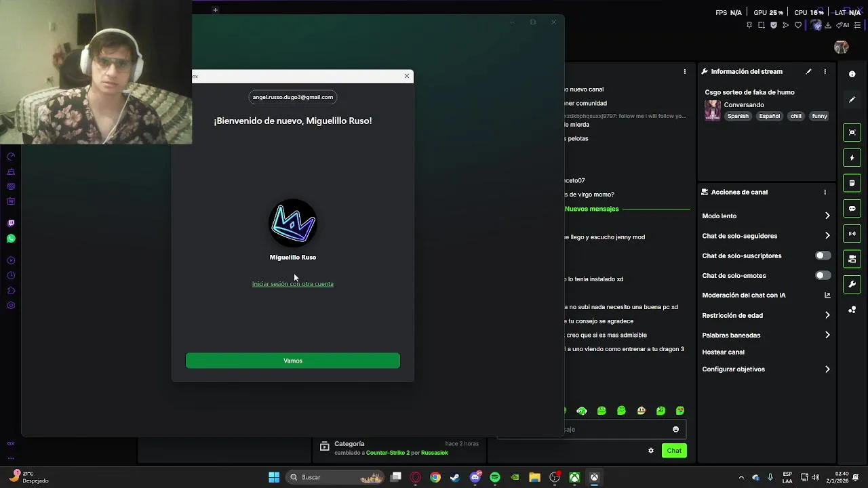Image resolution: width=868 pixels, height=488 pixels.
Task: Edit stream information with the pencil icon
Action: (x=808, y=71)
